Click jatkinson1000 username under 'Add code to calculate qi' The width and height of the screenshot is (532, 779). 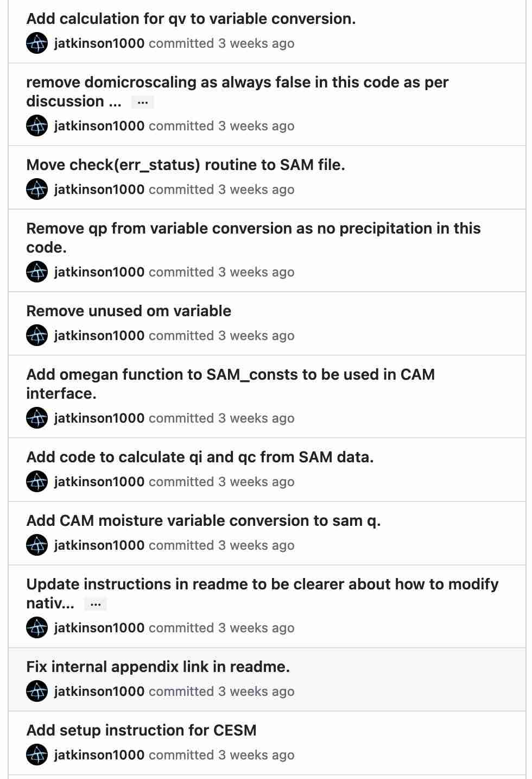(99, 482)
